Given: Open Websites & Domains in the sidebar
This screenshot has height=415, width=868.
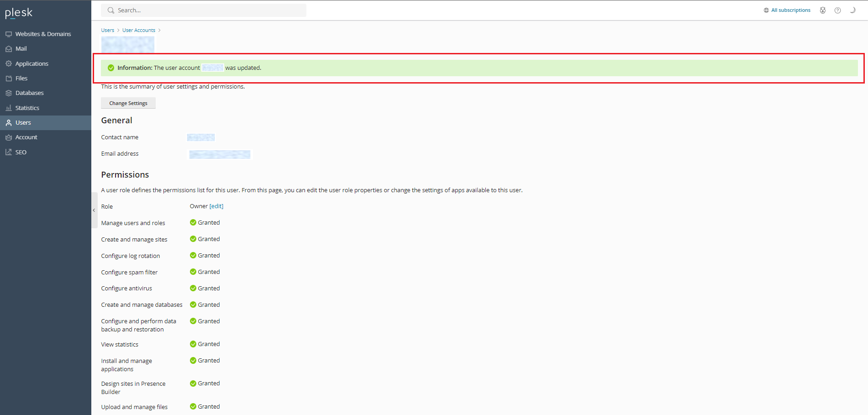Looking at the screenshot, I should tap(43, 34).
